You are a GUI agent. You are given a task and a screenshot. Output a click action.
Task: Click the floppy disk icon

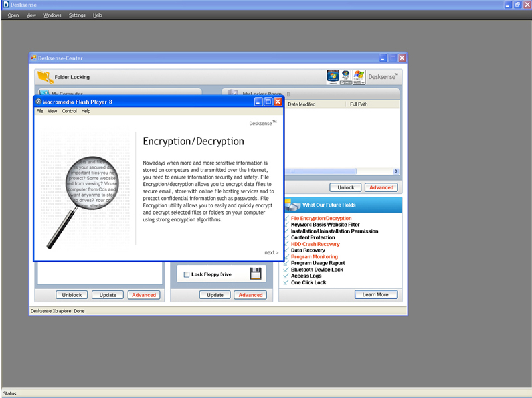[x=256, y=274]
